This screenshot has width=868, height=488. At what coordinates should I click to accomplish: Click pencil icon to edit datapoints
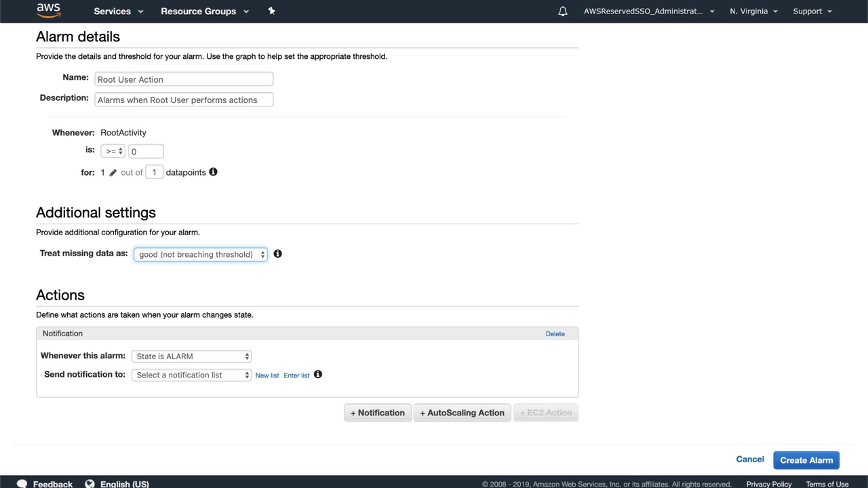(113, 173)
